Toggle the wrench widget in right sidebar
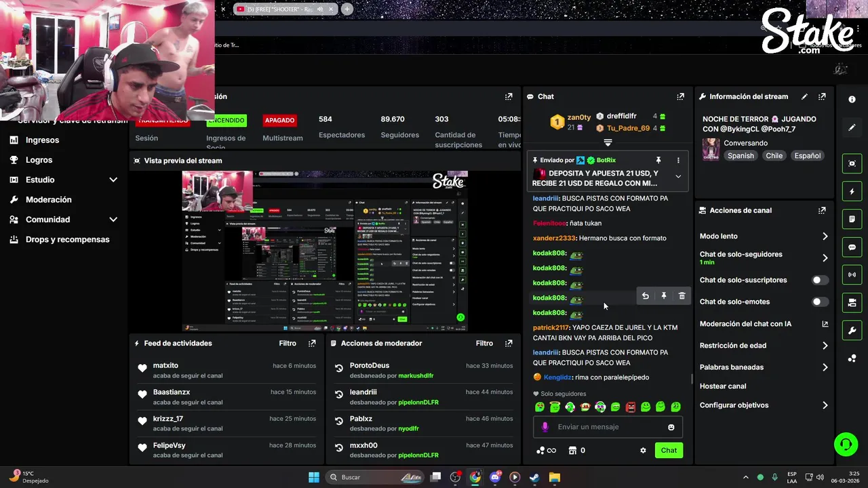 pos(852,331)
